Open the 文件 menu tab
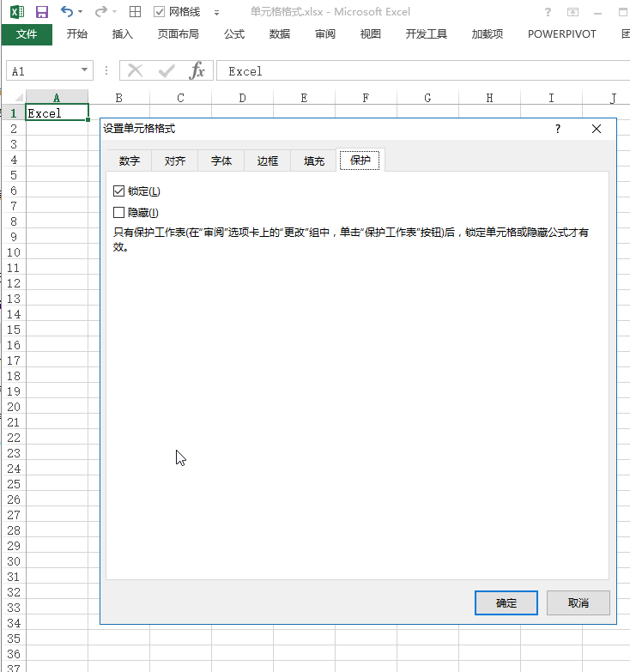630x672 pixels. tap(27, 34)
